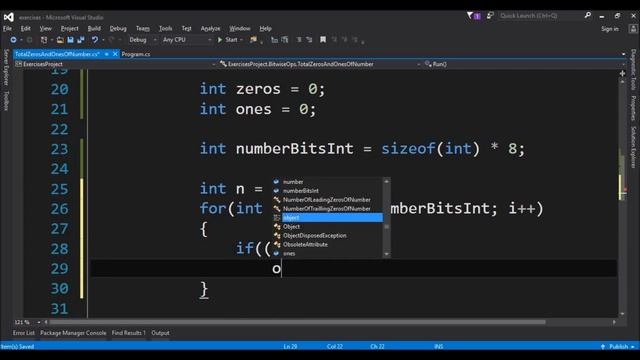
Task: Click the Open File folder icon
Action: (x=60, y=40)
